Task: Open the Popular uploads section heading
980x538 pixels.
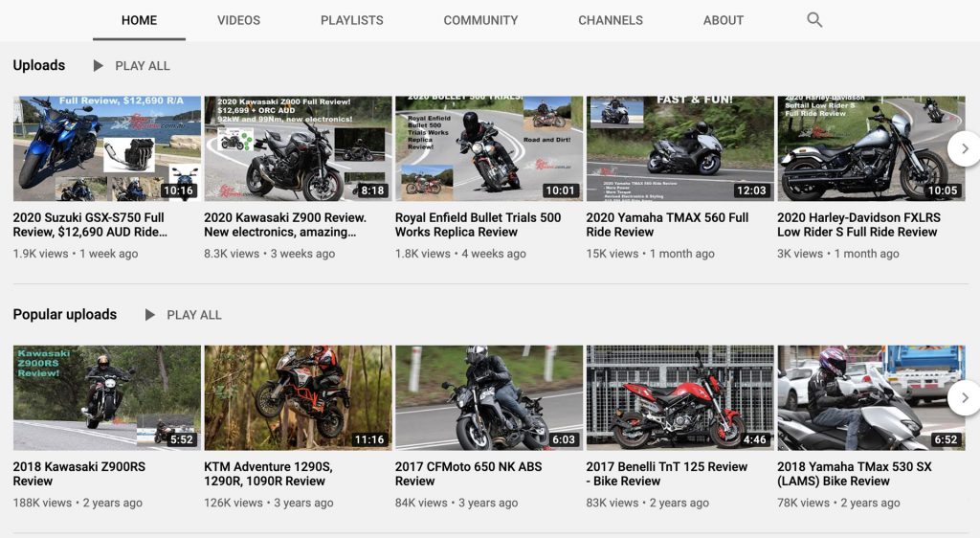Action: (65, 314)
